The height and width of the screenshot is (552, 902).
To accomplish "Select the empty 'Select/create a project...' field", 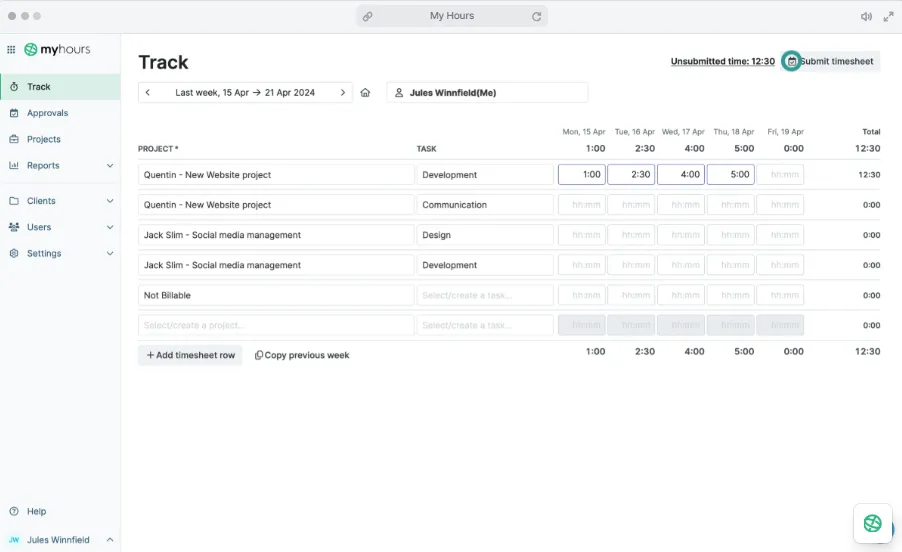I will click(276, 325).
